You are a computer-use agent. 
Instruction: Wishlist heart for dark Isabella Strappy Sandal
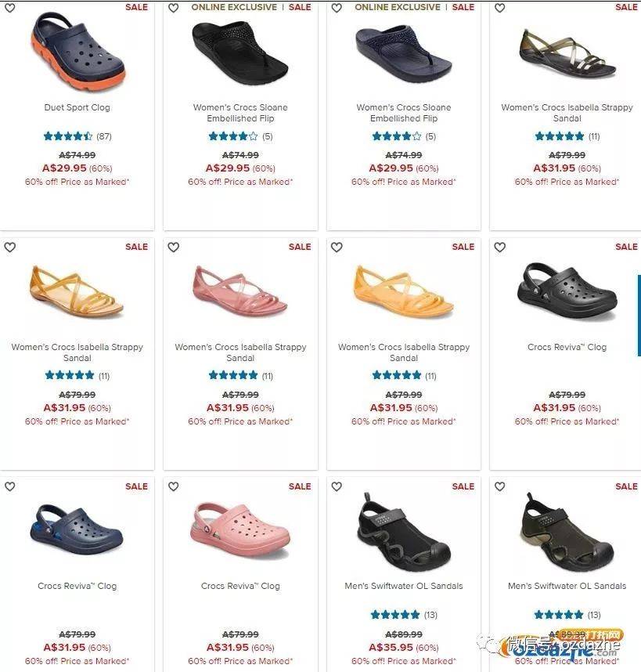(x=499, y=8)
